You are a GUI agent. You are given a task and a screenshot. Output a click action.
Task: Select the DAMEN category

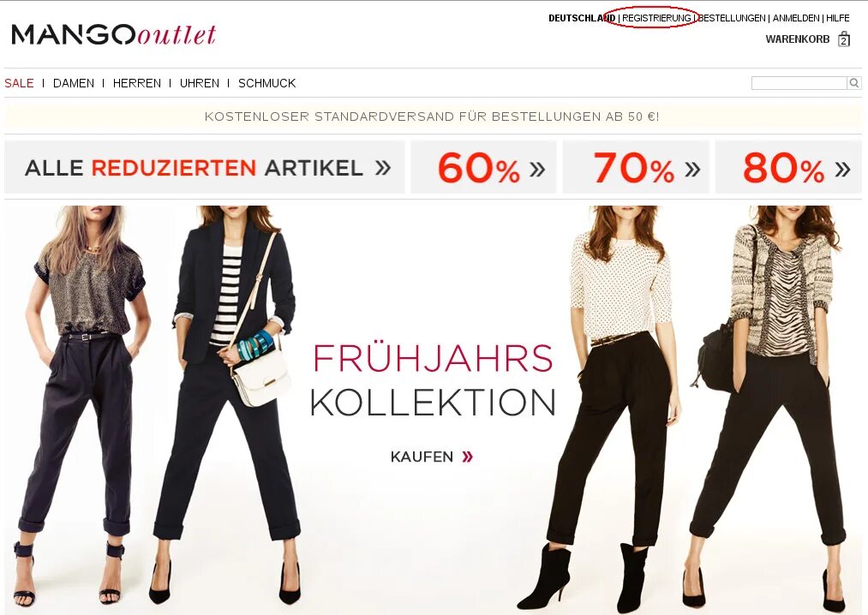(74, 83)
